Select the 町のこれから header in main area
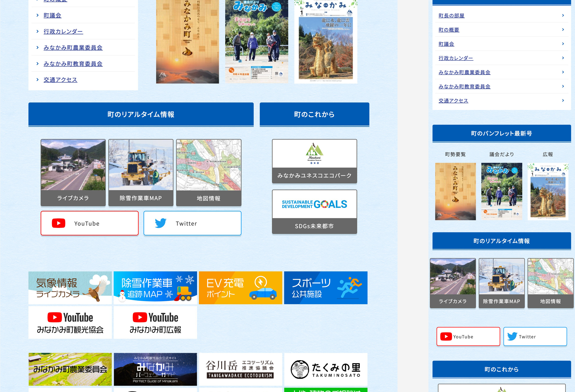This screenshot has width=575, height=392. pos(314,114)
